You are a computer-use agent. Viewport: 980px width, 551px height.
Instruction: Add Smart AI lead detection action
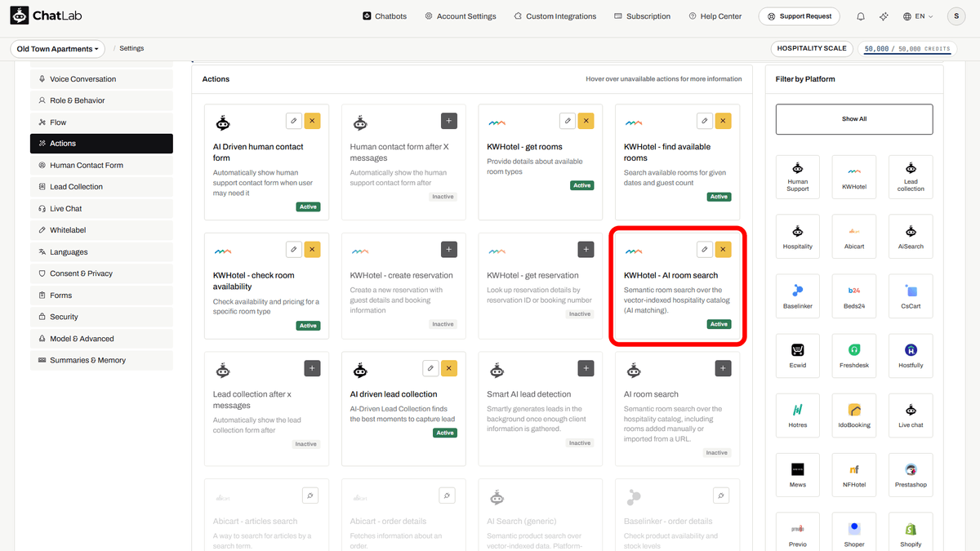(586, 368)
